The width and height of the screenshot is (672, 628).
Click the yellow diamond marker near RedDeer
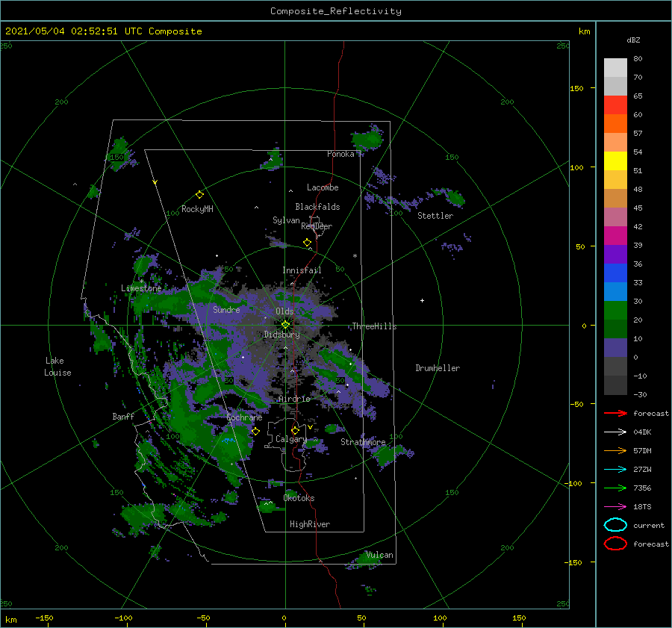point(308,242)
